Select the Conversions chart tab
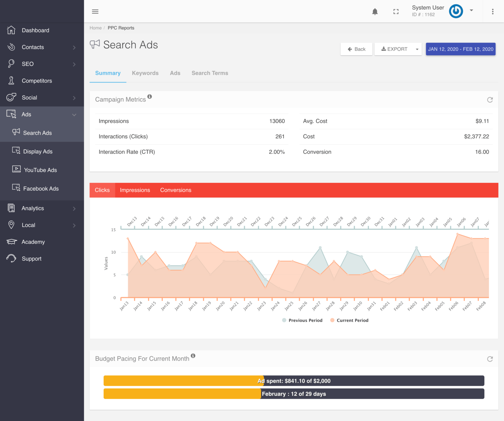This screenshot has width=504, height=421. tap(176, 190)
